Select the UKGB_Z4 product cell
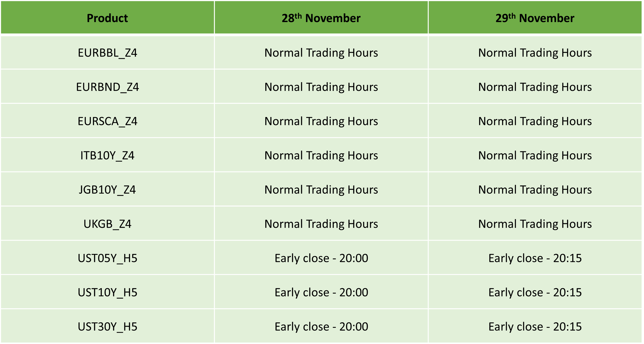Viewport: 644px width, 344px height. tap(107, 224)
